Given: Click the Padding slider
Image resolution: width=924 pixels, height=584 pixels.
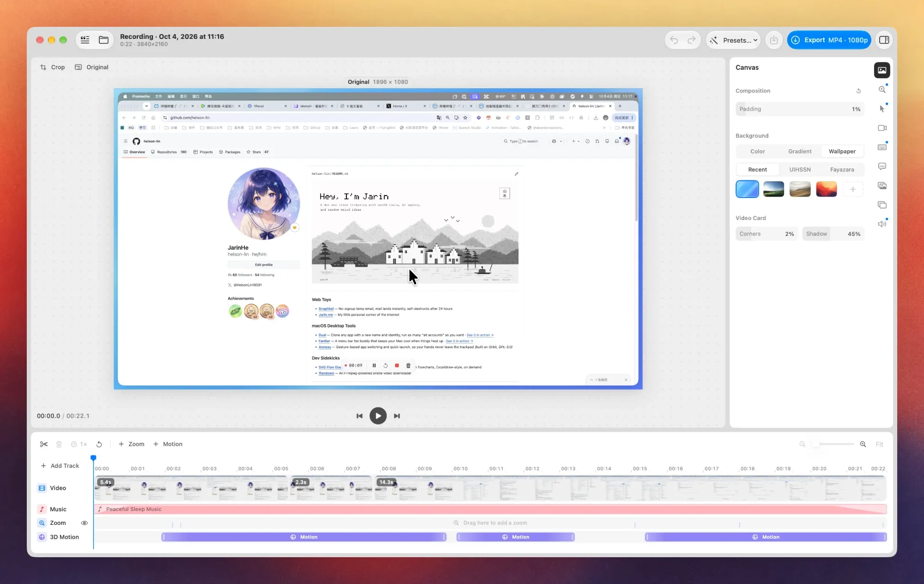Looking at the screenshot, I should point(800,109).
